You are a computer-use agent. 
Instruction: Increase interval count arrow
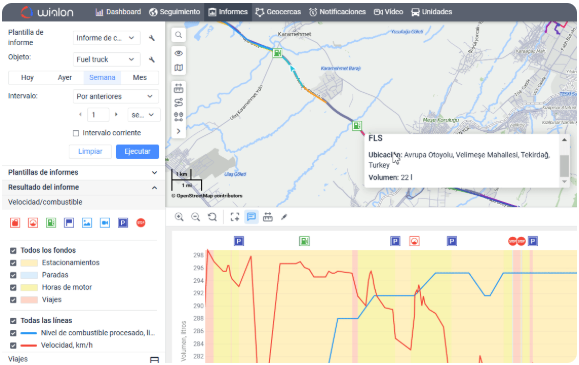pos(116,115)
